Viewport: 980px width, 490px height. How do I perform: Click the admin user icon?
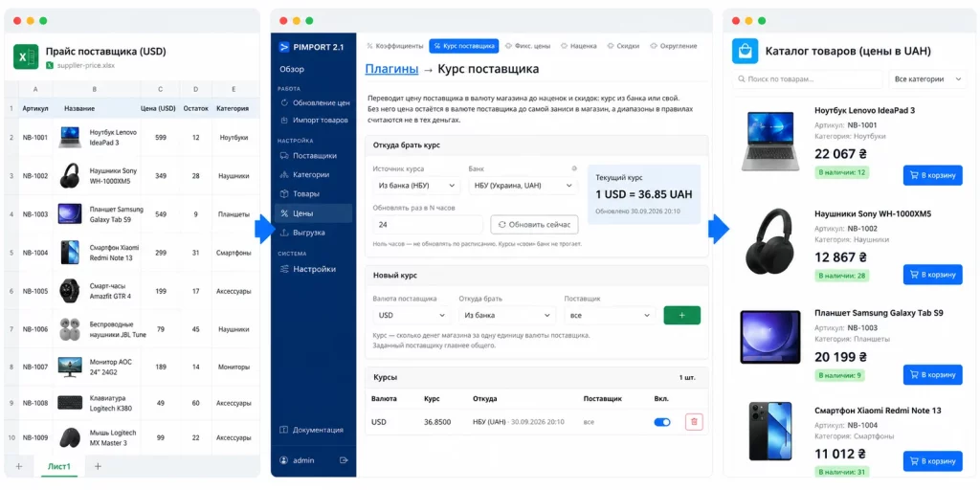(283, 460)
